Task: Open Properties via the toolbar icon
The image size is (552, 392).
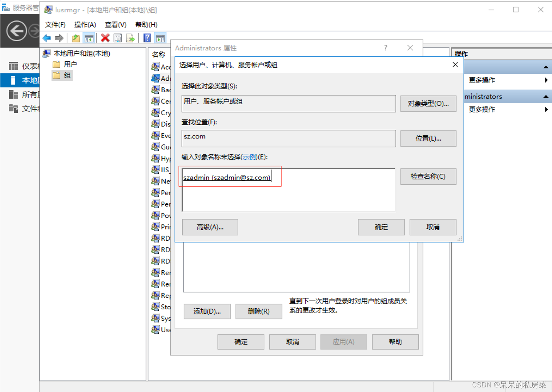Action: click(x=118, y=38)
